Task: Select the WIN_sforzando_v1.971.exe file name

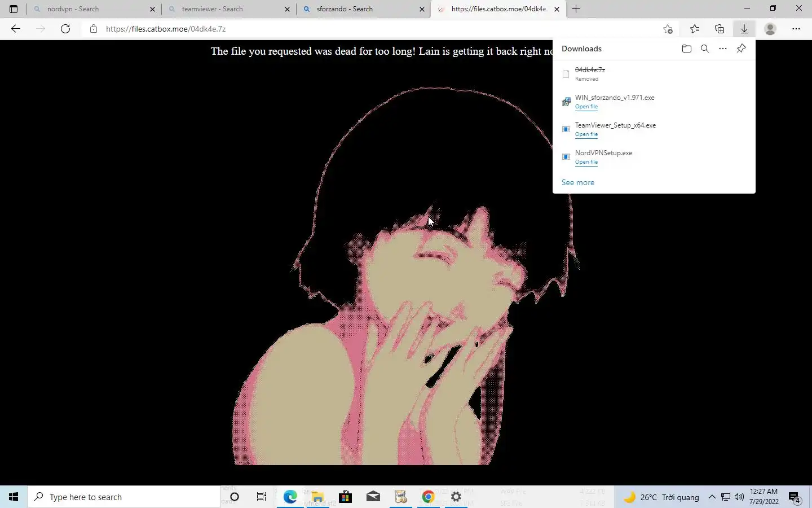Action: (x=615, y=98)
